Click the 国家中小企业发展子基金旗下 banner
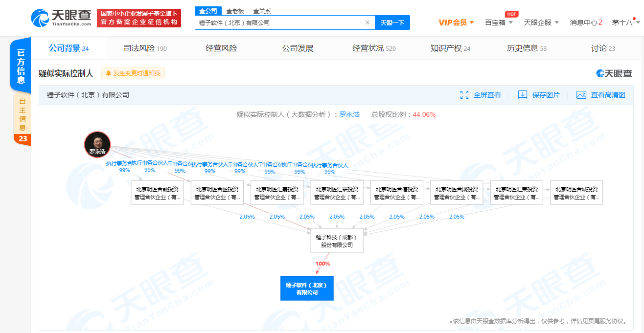Image resolution: width=644 pixels, height=333 pixels. pyautogui.click(x=139, y=18)
